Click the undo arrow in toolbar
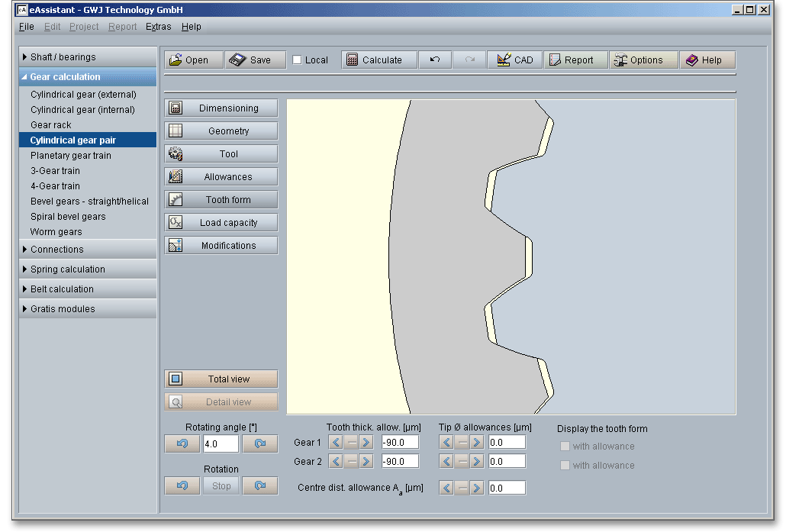786x532 pixels. pyautogui.click(x=435, y=60)
